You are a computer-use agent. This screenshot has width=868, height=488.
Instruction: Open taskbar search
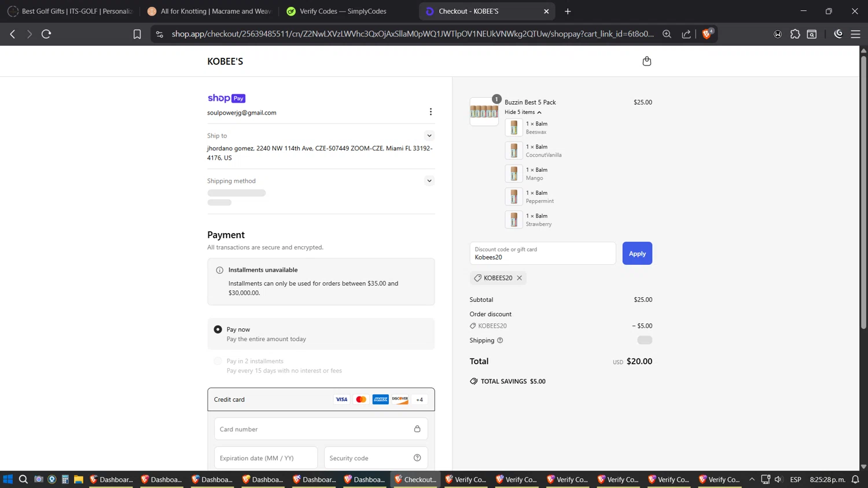click(23, 479)
